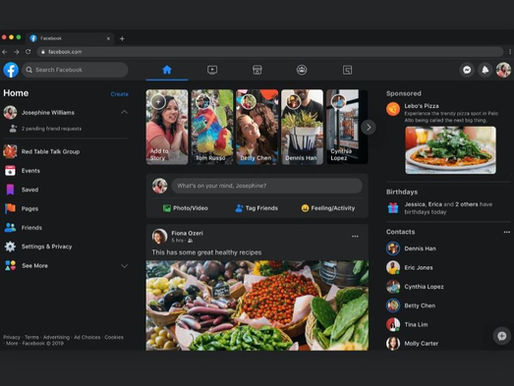
Task: Start a new message with floating button
Action: 502,336
